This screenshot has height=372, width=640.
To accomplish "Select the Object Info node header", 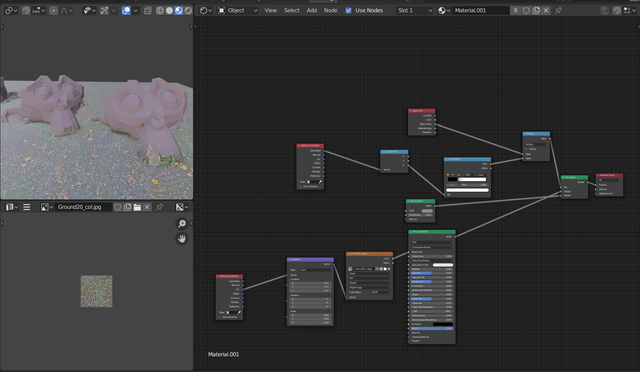I will point(422,111).
